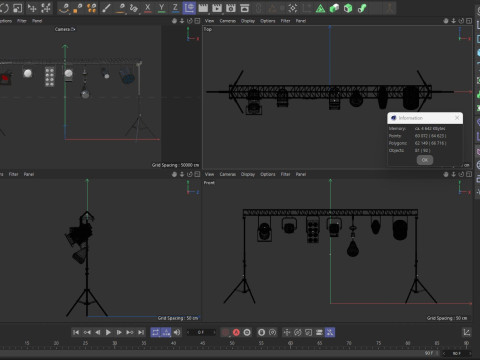Click rotate camera icon in Top viewport
Viewport: 480px width, 360px height.
pos(461,21)
